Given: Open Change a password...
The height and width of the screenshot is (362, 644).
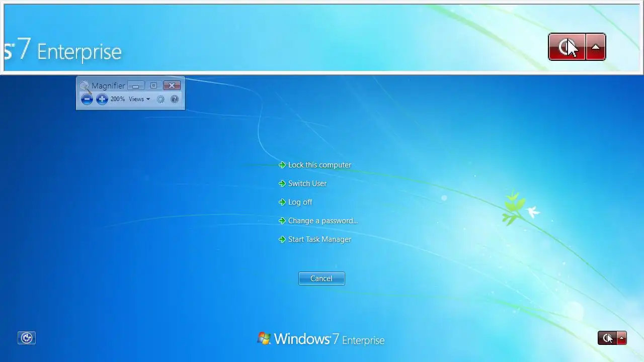Looking at the screenshot, I should [x=318, y=221].
